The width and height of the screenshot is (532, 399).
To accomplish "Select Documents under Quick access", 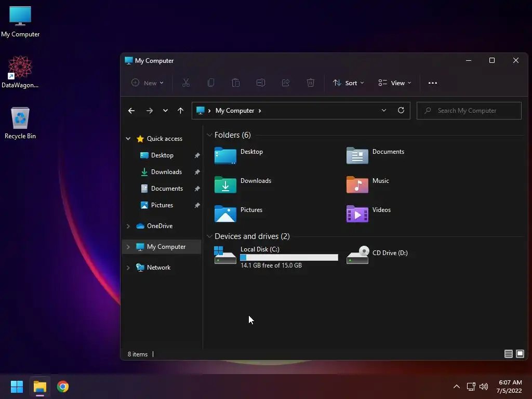I will click(x=167, y=188).
